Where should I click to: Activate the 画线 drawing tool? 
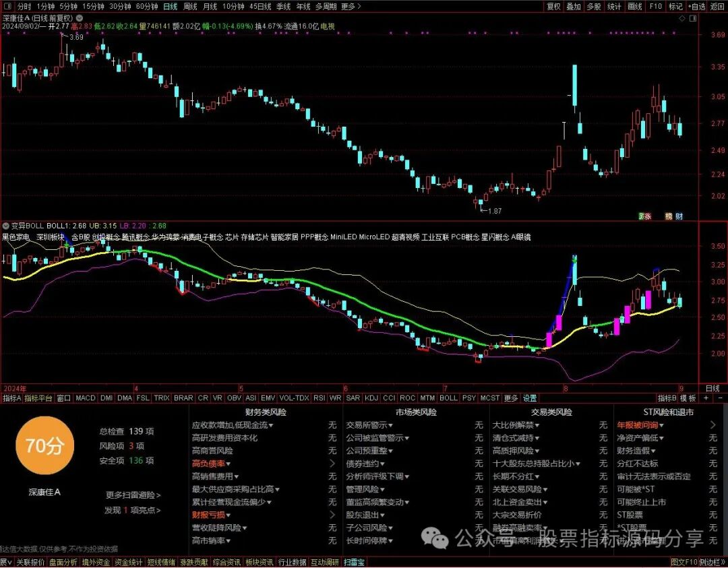click(x=635, y=7)
